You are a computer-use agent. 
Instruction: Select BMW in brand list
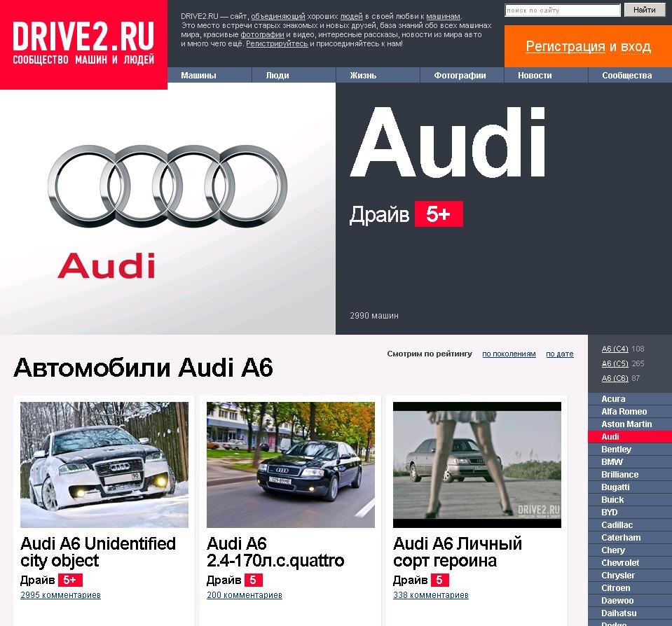coord(630,462)
